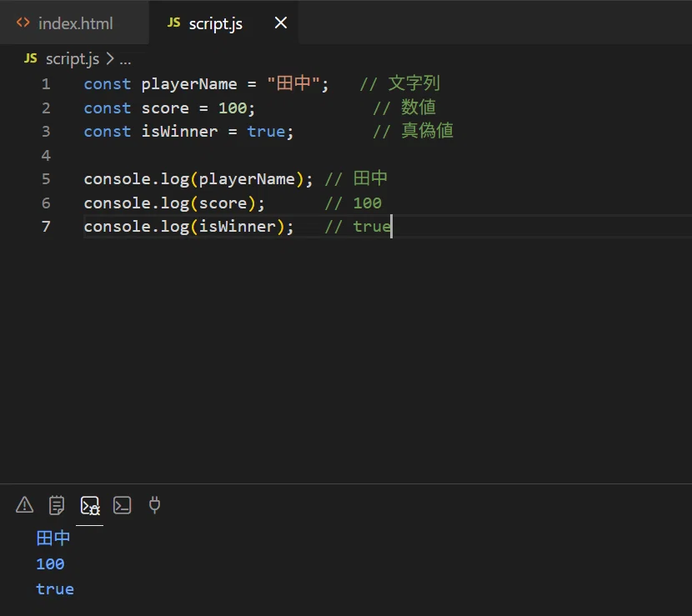Click line number 7 in the gutter

click(x=46, y=227)
